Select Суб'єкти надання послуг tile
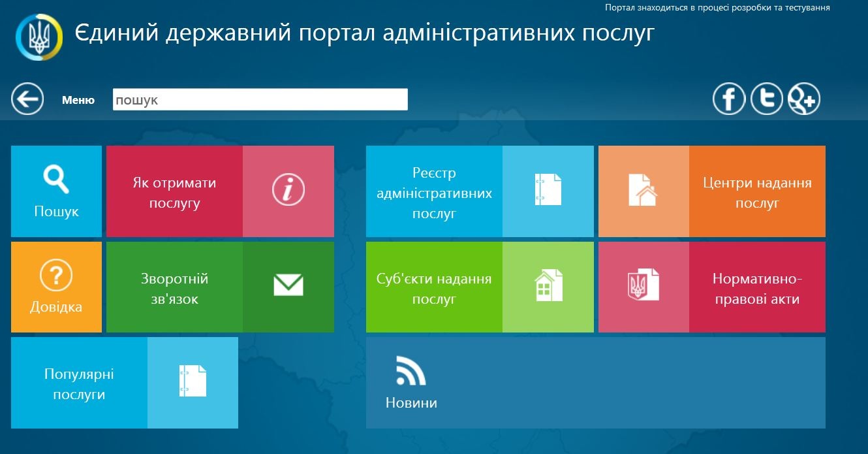The width and height of the screenshot is (868, 454). (434, 288)
